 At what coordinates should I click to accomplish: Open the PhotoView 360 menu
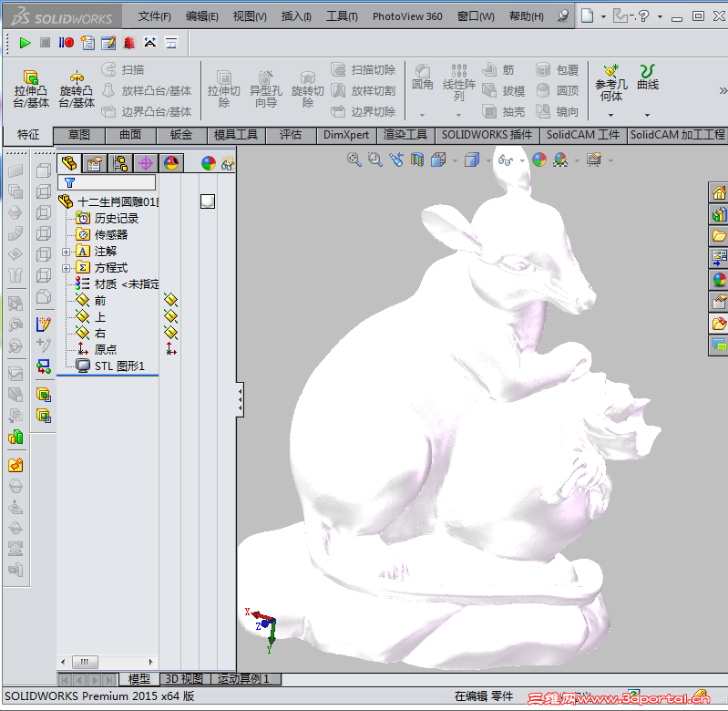[x=407, y=16]
